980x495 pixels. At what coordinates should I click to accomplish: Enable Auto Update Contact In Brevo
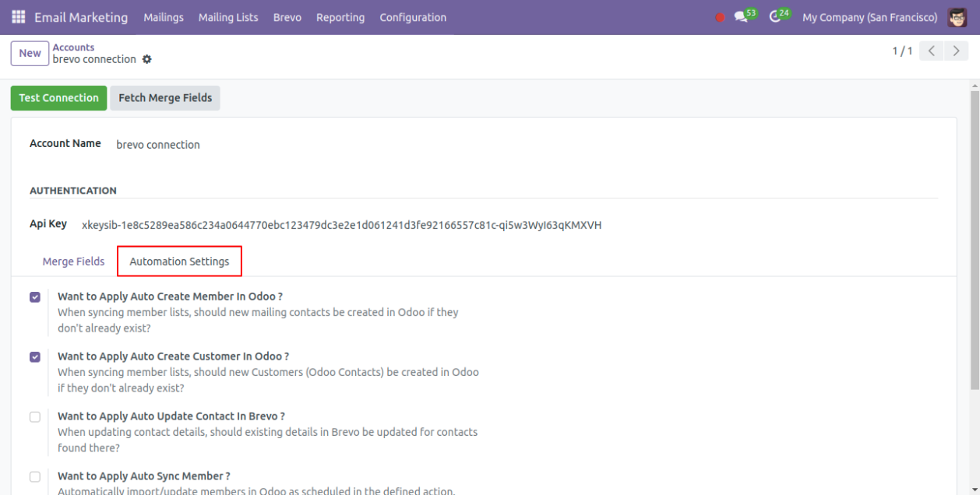pyautogui.click(x=35, y=416)
